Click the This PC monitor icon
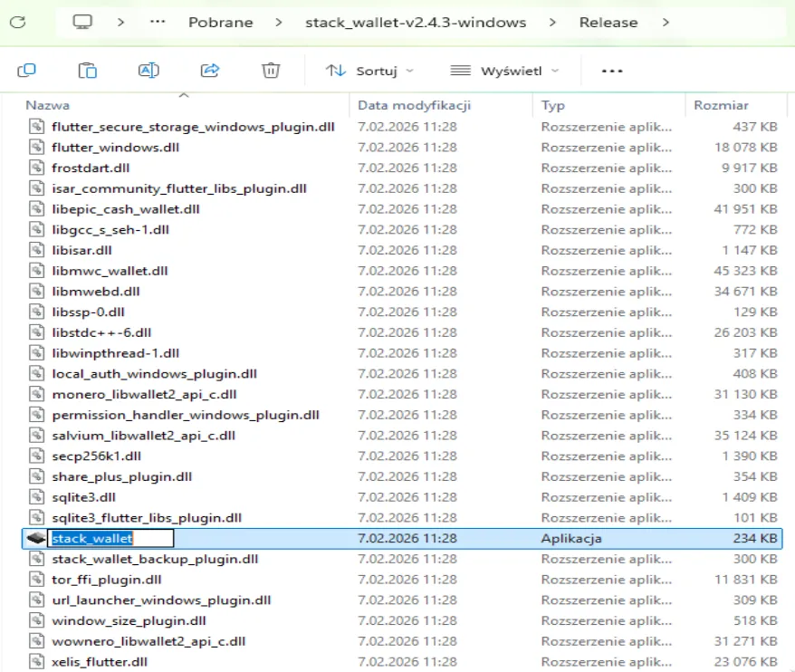 pyautogui.click(x=82, y=23)
